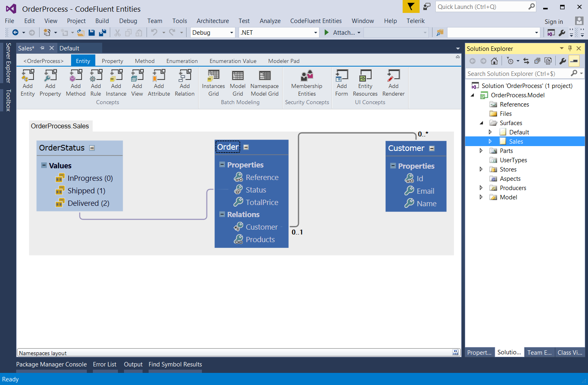Click the Attach... start button
The image size is (588, 385).
pyautogui.click(x=342, y=33)
